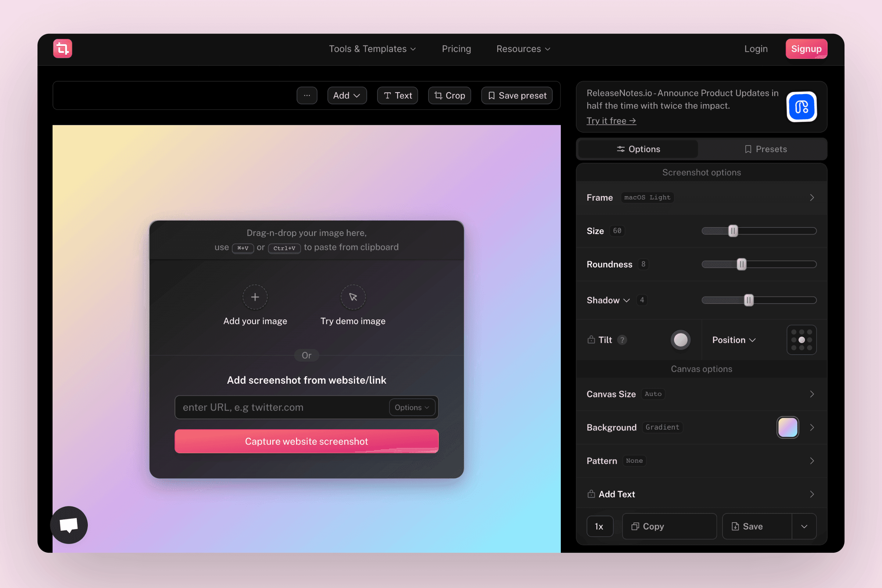Screen dimensions: 882x588
Task: Select center dot in Position grid
Action: pyautogui.click(x=802, y=340)
